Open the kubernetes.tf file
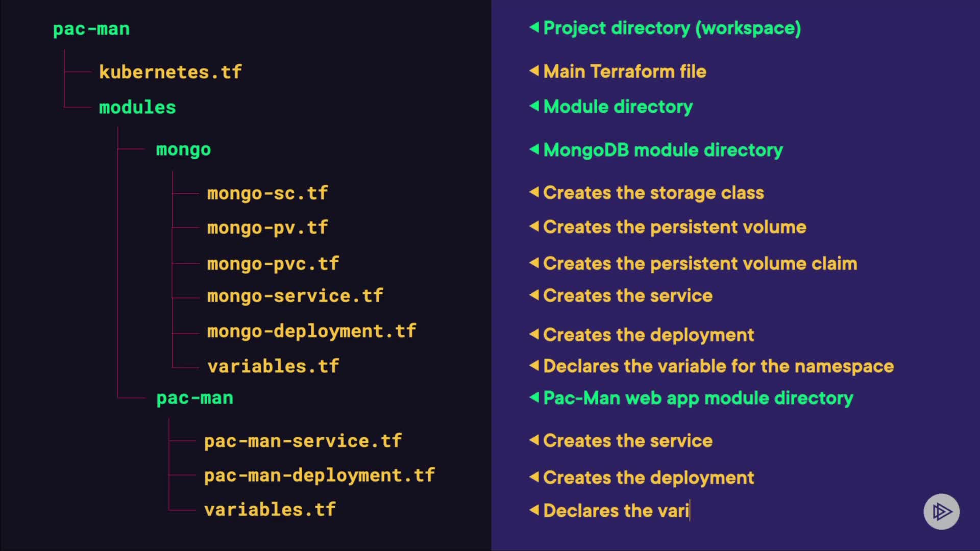The image size is (980, 551). (x=170, y=72)
